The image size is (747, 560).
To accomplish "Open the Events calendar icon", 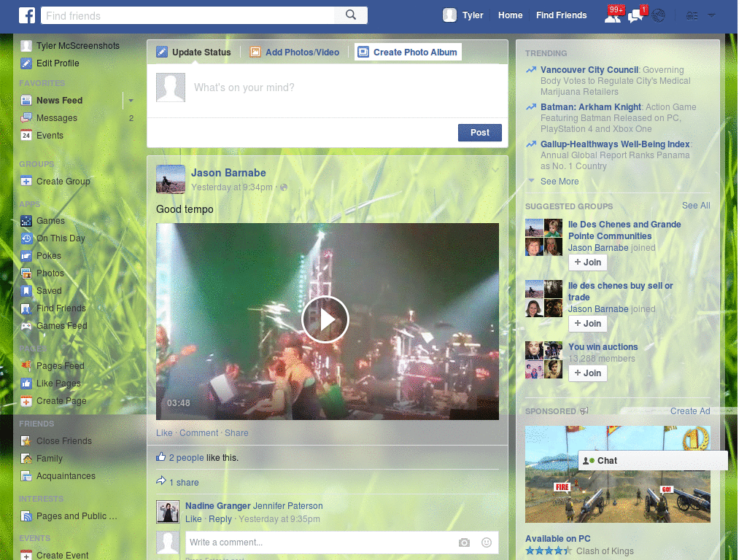I will pos(26,135).
